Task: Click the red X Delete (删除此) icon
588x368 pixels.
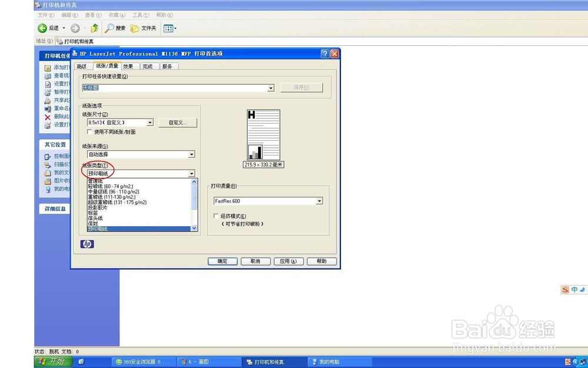Action: click(48, 117)
